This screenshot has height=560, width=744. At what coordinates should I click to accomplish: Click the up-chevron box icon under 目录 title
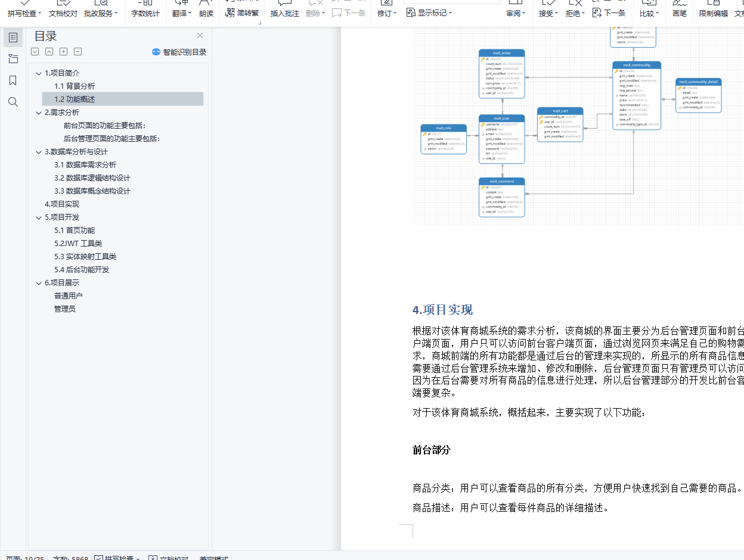[49, 52]
